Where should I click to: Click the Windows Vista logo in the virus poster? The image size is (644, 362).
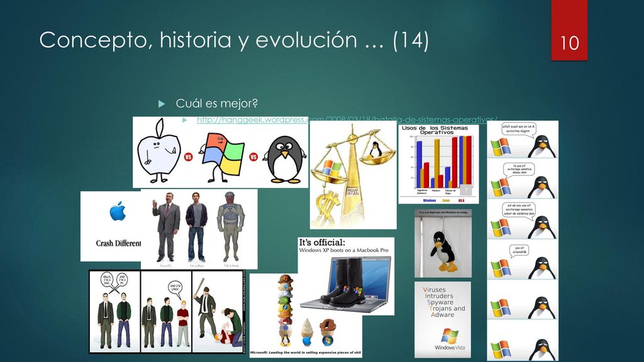tap(450, 339)
